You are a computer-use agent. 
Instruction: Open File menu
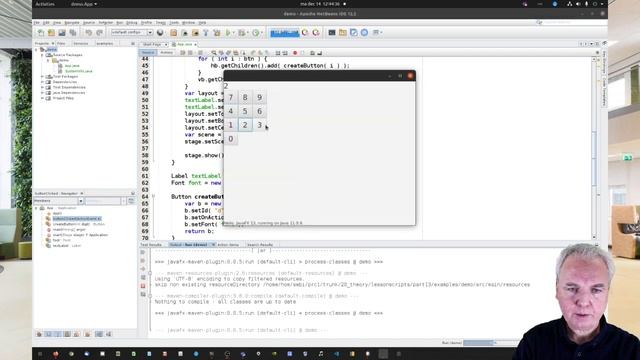tap(37, 23)
